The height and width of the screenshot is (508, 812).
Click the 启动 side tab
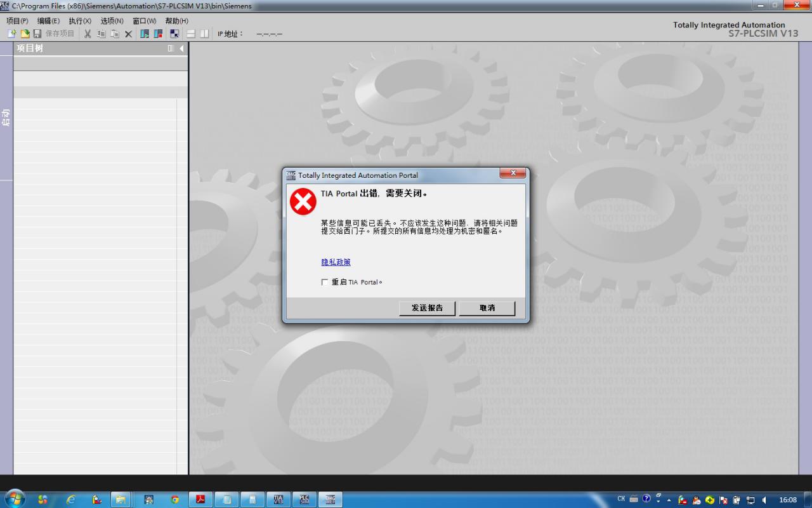pos(6,117)
